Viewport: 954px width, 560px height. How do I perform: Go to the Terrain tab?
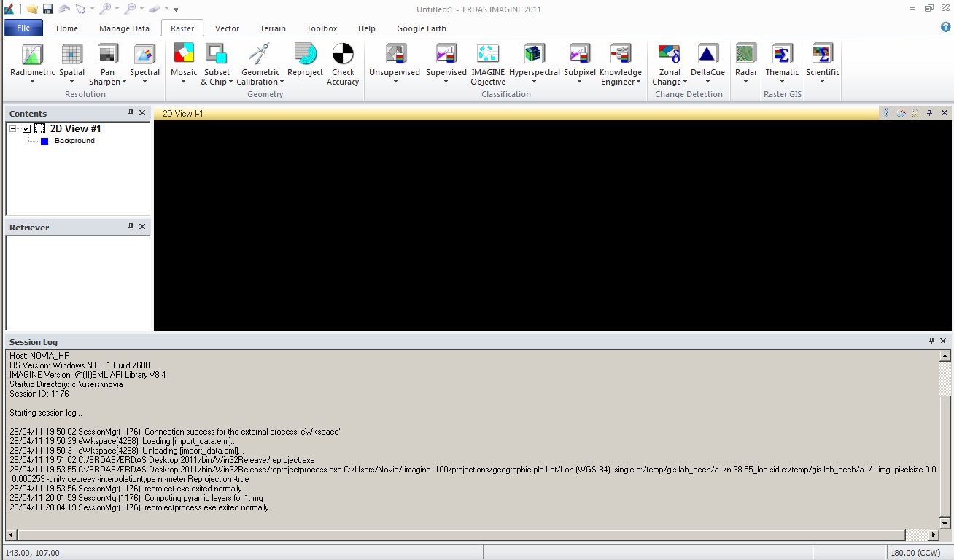pos(273,28)
